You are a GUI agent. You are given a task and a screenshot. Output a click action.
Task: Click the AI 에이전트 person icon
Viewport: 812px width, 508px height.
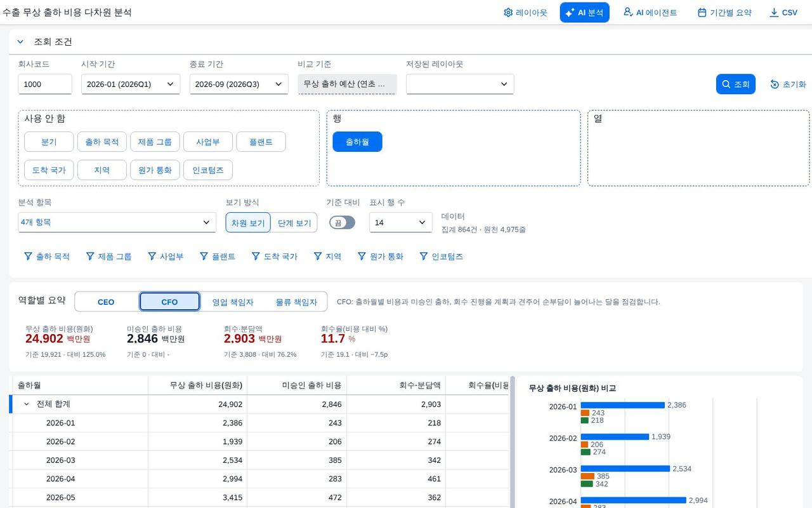(x=628, y=12)
